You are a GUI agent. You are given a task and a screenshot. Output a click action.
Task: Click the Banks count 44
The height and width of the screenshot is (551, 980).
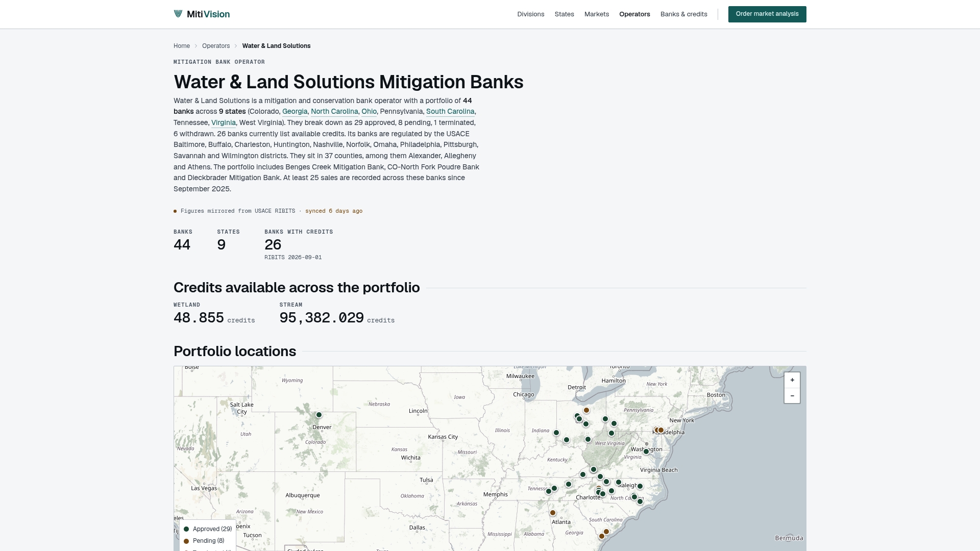182,245
